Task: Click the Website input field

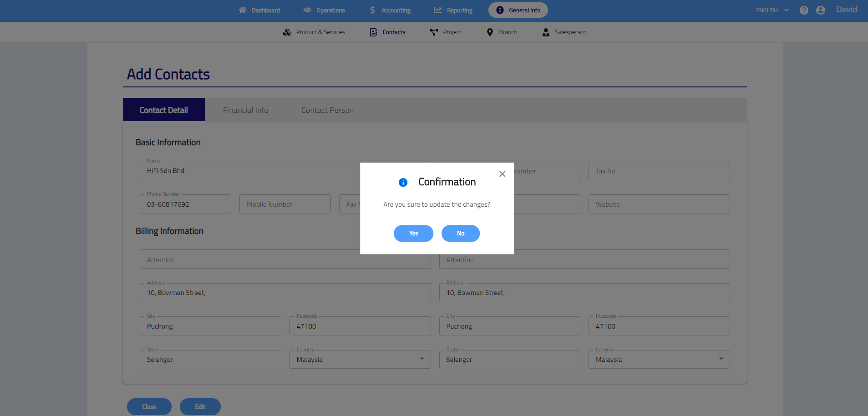Action: click(x=659, y=204)
